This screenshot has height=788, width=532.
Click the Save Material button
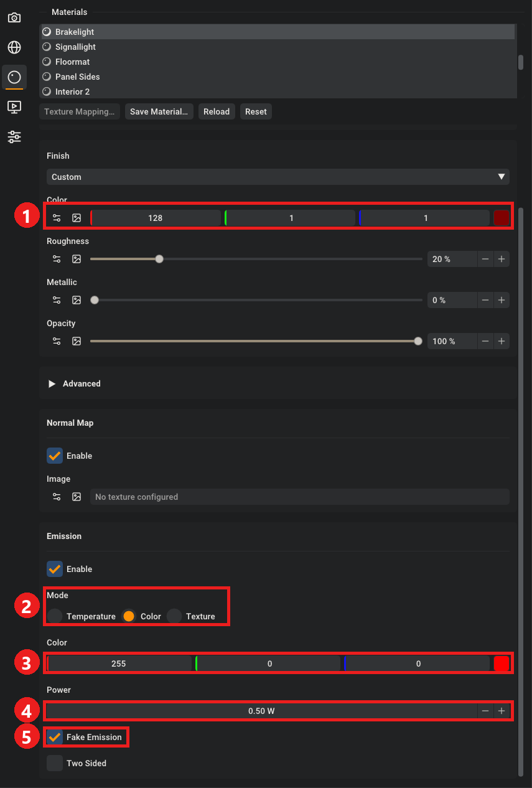[159, 111]
